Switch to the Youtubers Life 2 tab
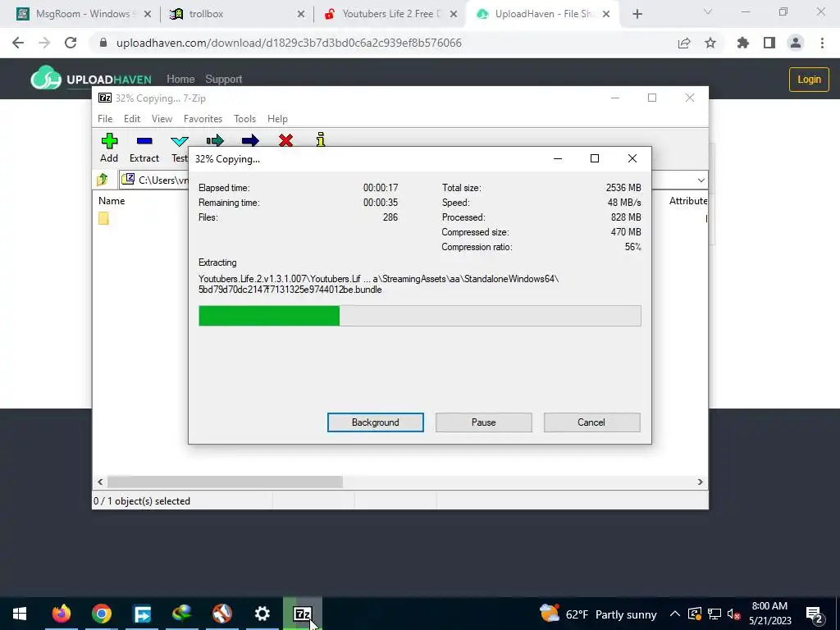This screenshot has width=840, height=630. click(390, 14)
